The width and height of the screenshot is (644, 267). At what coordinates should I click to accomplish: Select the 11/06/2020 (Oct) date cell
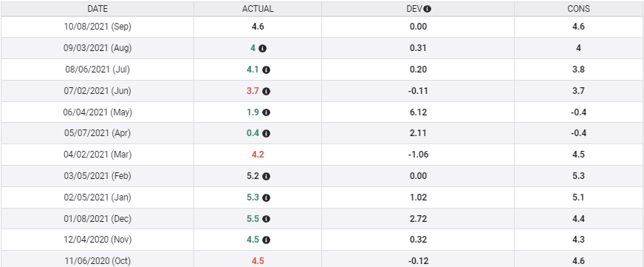tap(97, 261)
